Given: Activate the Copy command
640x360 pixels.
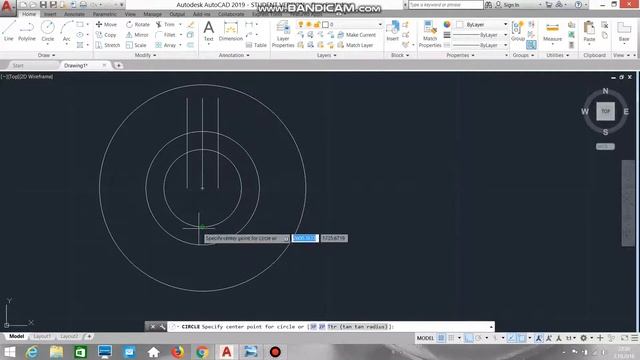Looking at the screenshot, I should [106, 35].
